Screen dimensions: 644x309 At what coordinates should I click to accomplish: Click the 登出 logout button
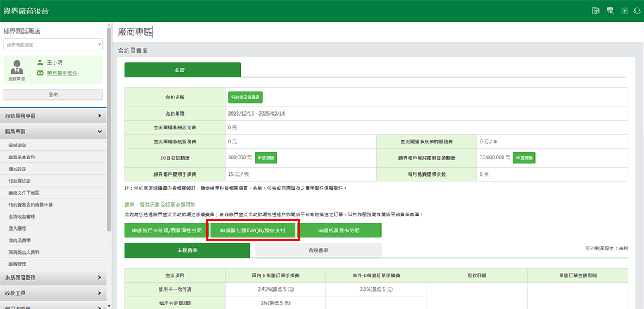coord(53,95)
